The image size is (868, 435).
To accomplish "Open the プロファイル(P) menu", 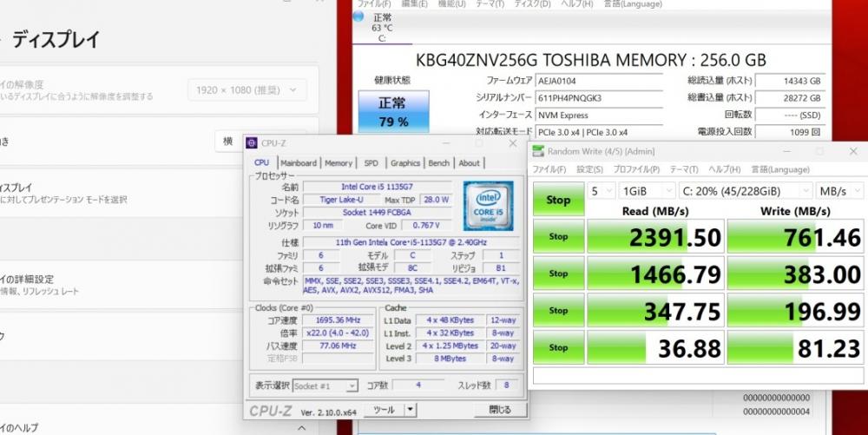I will pos(636,169).
